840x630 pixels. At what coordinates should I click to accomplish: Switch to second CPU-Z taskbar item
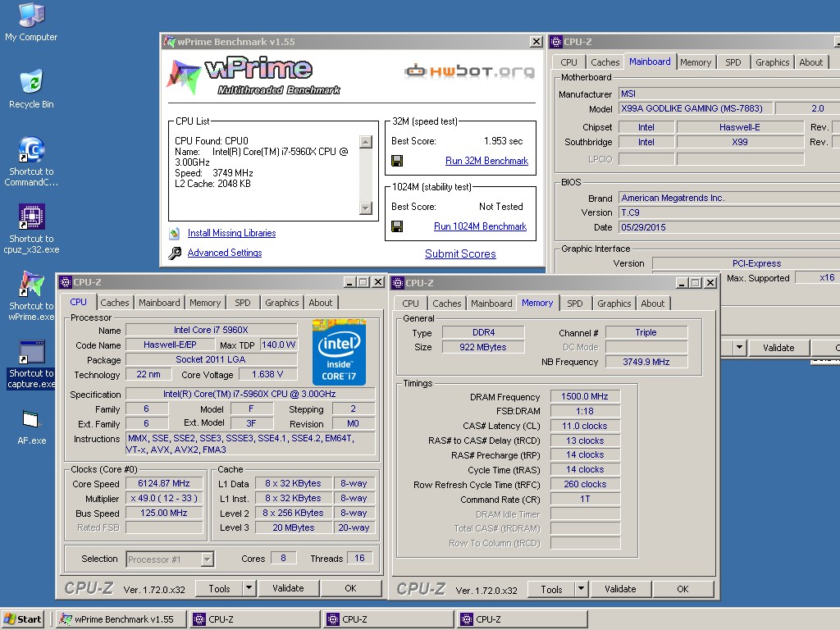pyautogui.click(x=390, y=619)
